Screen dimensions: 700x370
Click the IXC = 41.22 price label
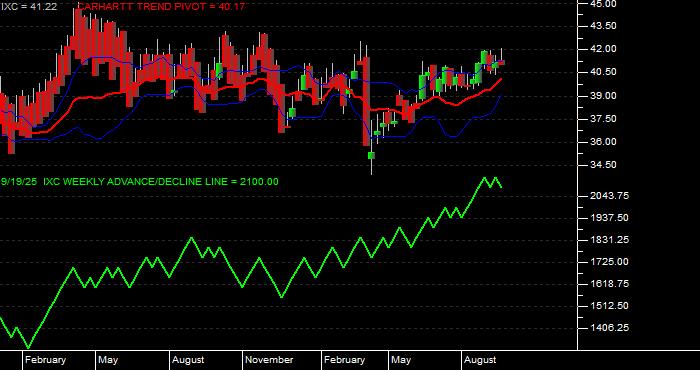coord(29,7)
